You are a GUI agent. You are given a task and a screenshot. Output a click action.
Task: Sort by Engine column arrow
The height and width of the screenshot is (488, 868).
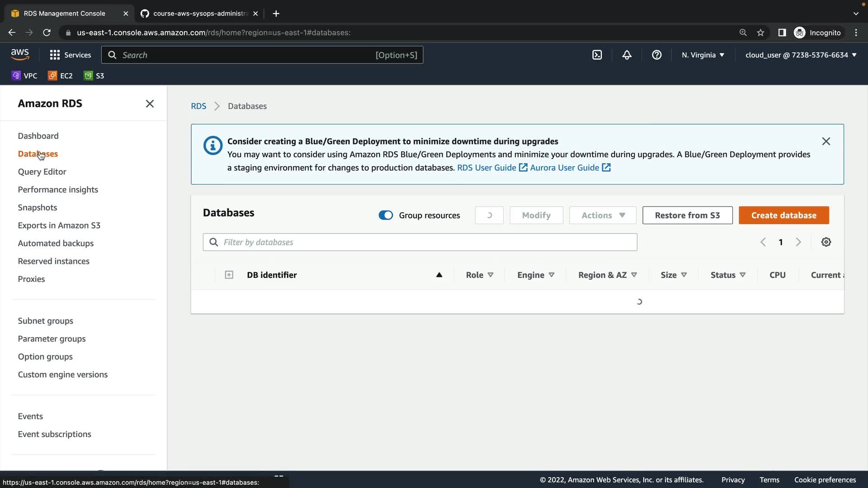coord(552,275)
